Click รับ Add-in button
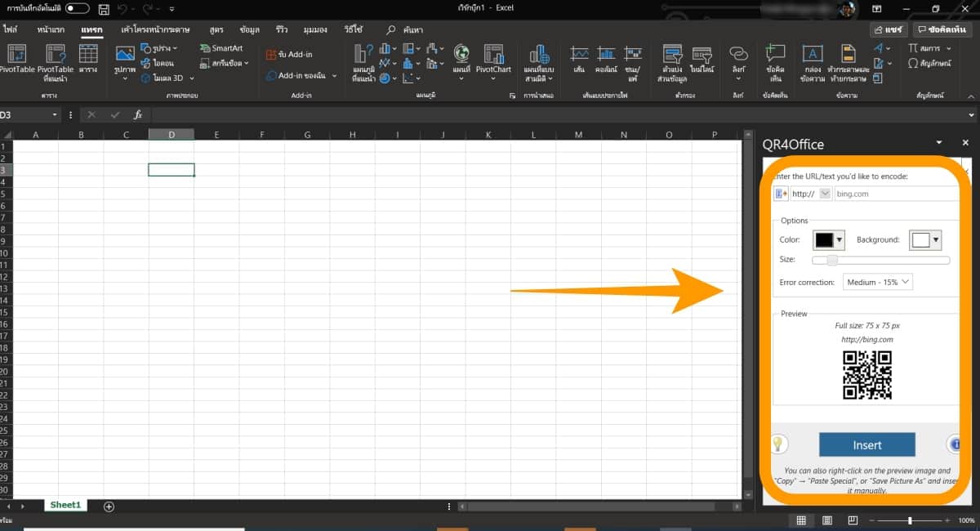Viewport: 980px width, 531px height. (287, 54)
